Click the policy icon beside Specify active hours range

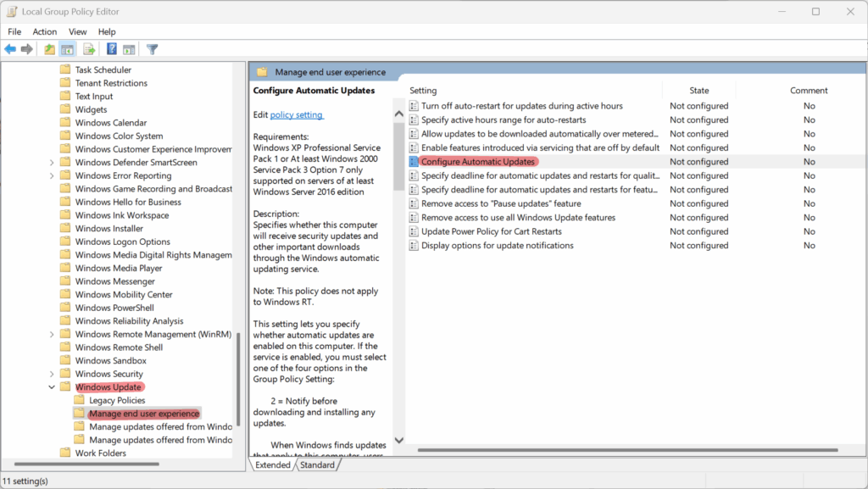[x=414, y=119]
